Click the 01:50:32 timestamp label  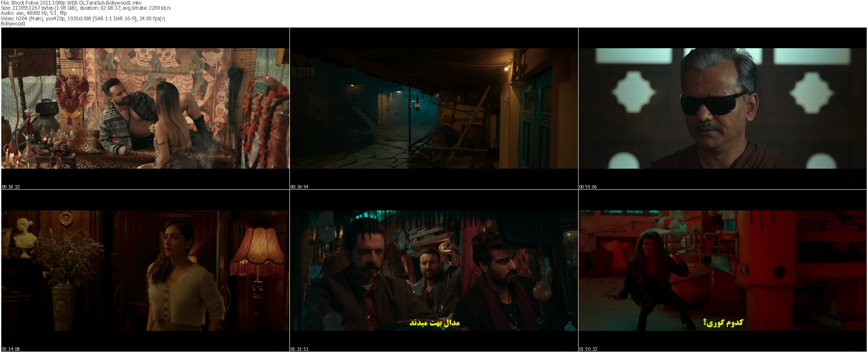(x=588, y=349)
